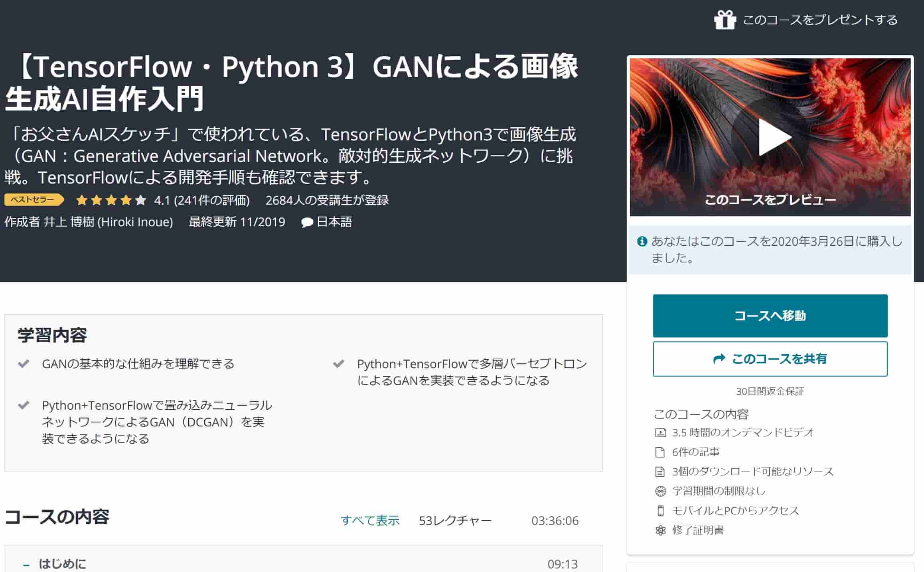Open instructor '井上 博樹 (Hiroki Inoue)' link
Image resolution: width=924 pixels, height=572 pixels.
(108, 222)
